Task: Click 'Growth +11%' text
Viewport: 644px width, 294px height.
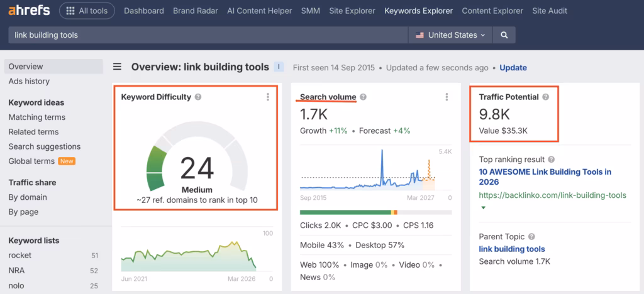Action: click(x=324, y=131)
